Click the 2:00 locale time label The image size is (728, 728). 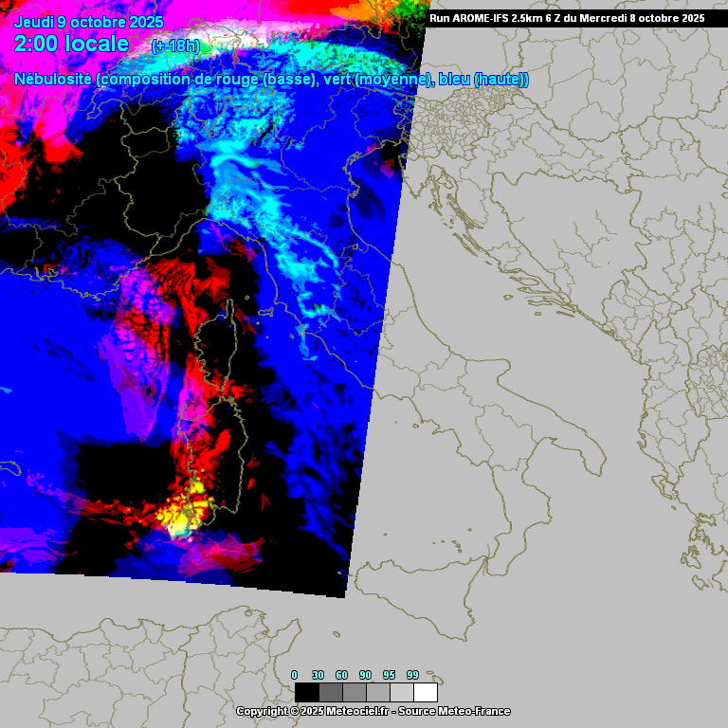click(x=71, y=44)
